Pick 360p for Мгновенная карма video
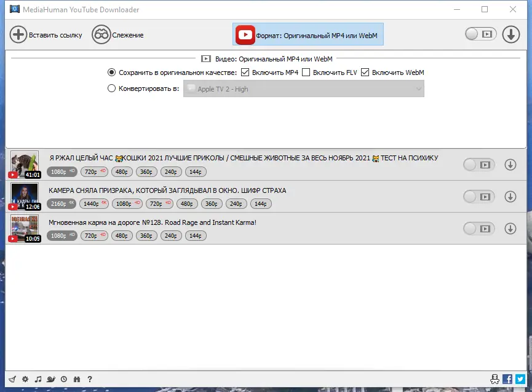This screenshot has height=392, width=532. [146, 235]
